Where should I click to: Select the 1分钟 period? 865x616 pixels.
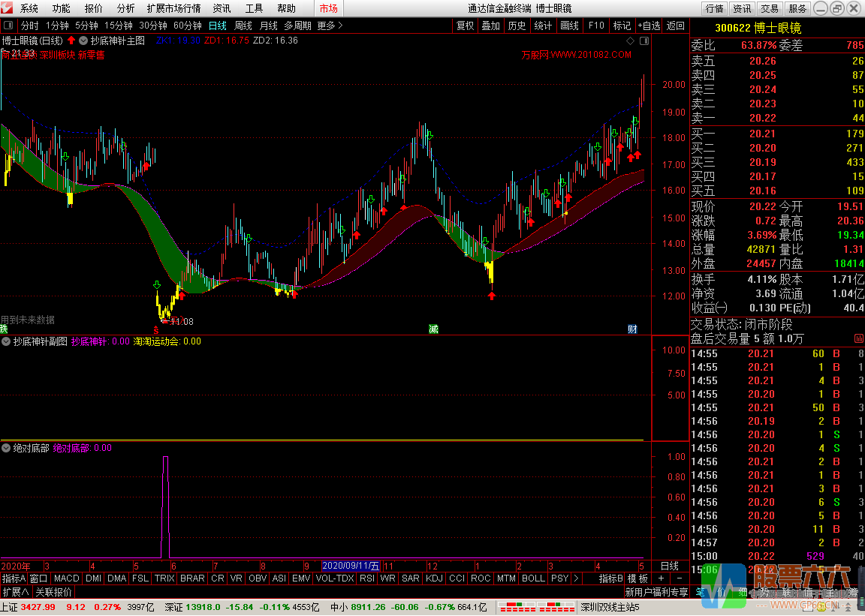[57, 26]
